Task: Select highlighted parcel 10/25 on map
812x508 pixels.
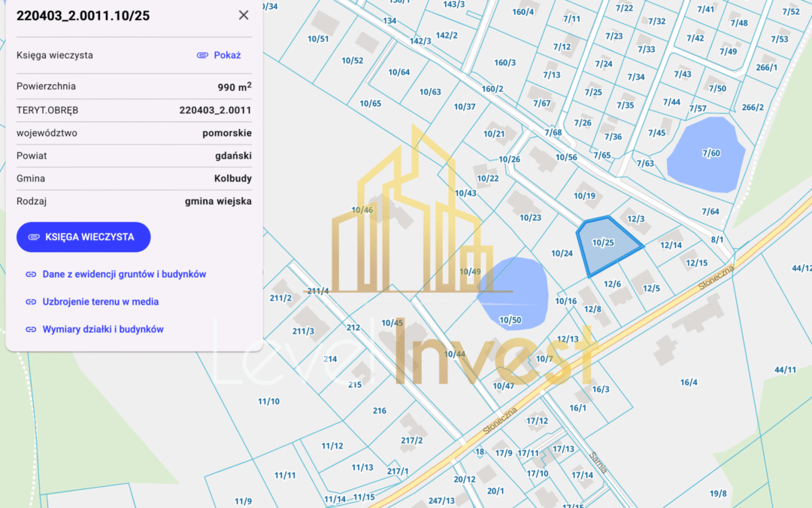Action: point(603,242)
